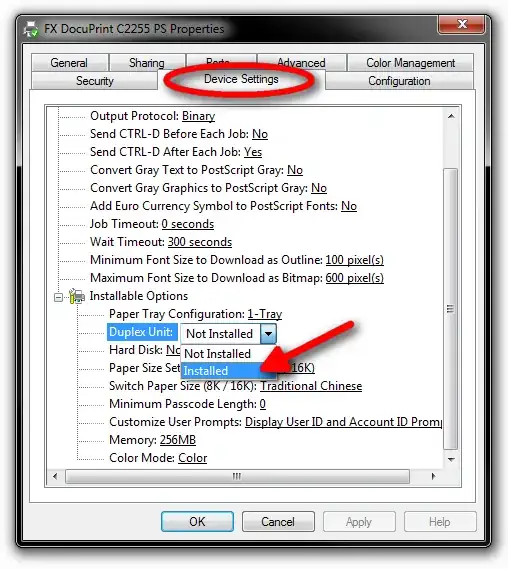Click Add Euro Currency Symbol value No

(349, 206)
